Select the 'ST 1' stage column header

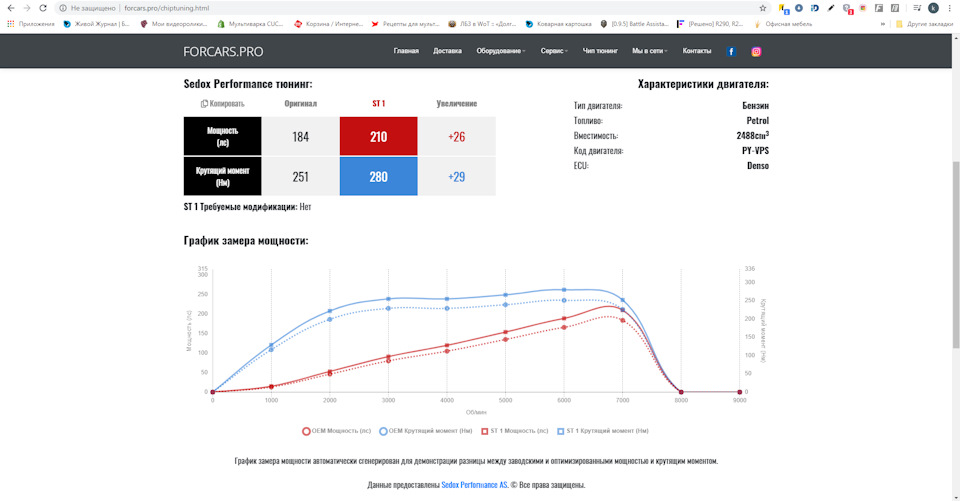point(378,104)
